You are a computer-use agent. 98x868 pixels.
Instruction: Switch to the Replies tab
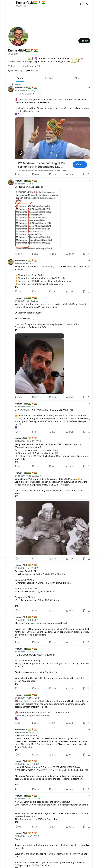coord(49,78)
